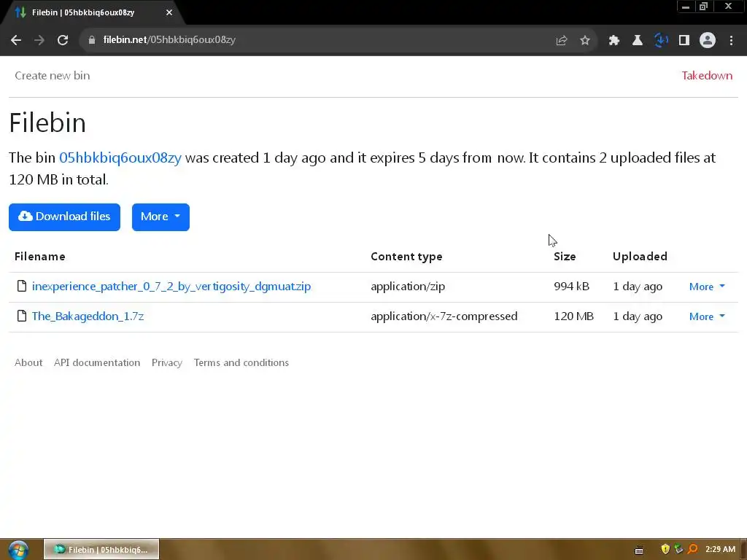The height and width of the screenshot is (560, 747).
Task: Open The_Bakageddon_1.7z file link
Action: click(88, 316)
